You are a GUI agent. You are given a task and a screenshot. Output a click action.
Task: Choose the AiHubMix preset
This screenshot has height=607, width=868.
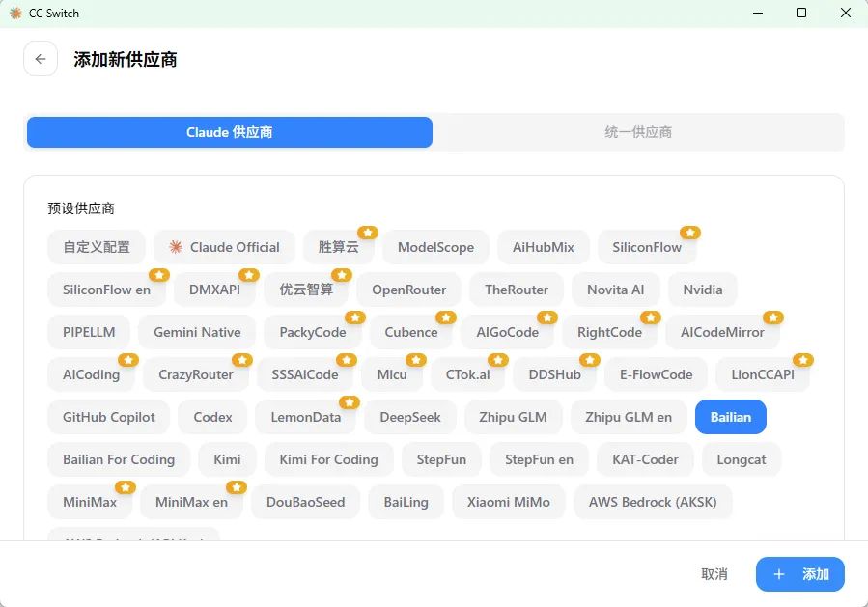(543, 247)
